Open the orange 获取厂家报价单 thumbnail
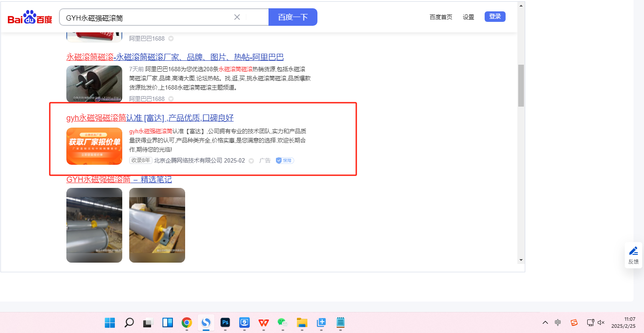 pyautogui.click(x=94, y=146)
